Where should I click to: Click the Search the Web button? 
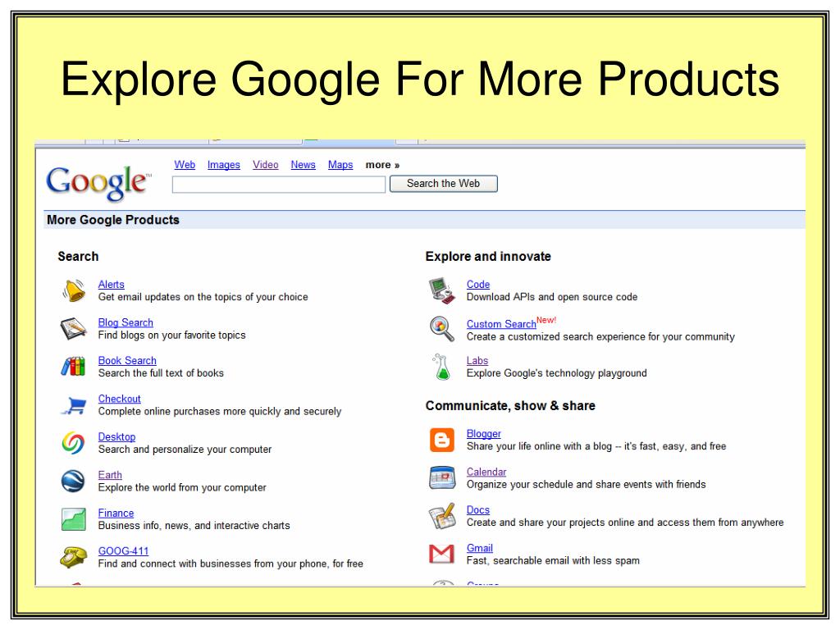point(444,184)
